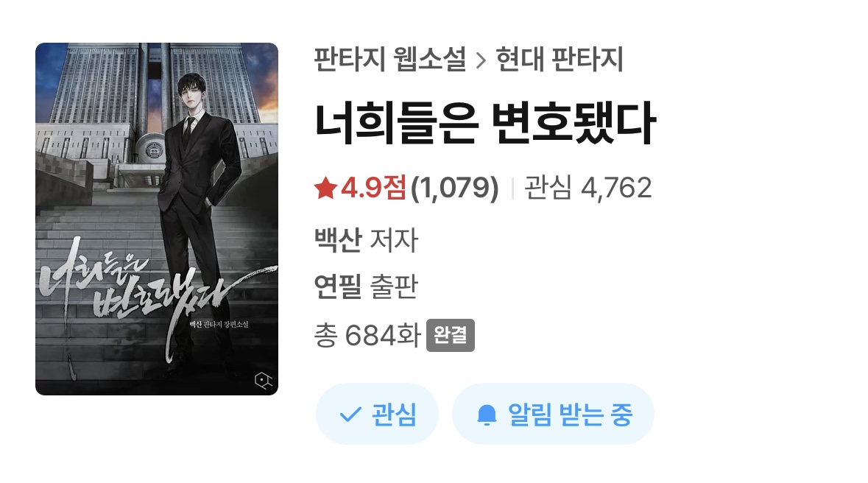
Task: Click the 완결 completed badge
Action: [450, 335]
